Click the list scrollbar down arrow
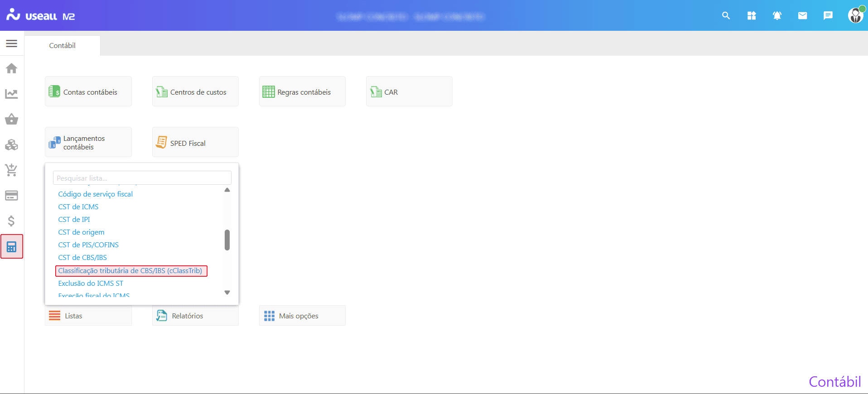The width and height of the screenshot is (868, 394). [x=227, y=293]
